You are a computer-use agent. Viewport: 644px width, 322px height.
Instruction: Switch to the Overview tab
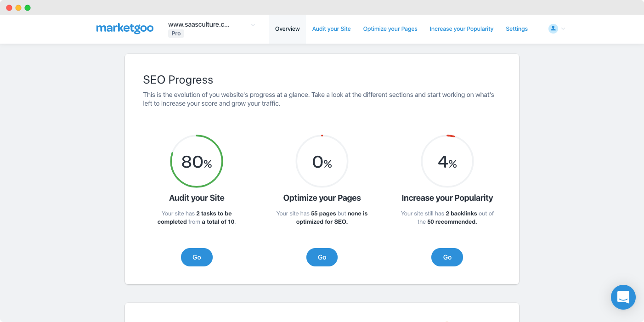tap(287, 29)
